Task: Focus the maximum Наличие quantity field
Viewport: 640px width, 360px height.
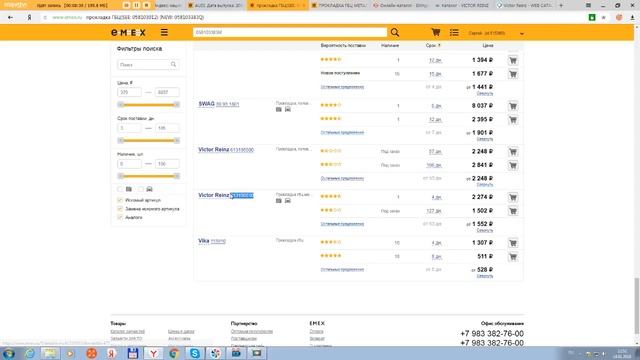Action: pyautogui.click(x=167, y=164)
